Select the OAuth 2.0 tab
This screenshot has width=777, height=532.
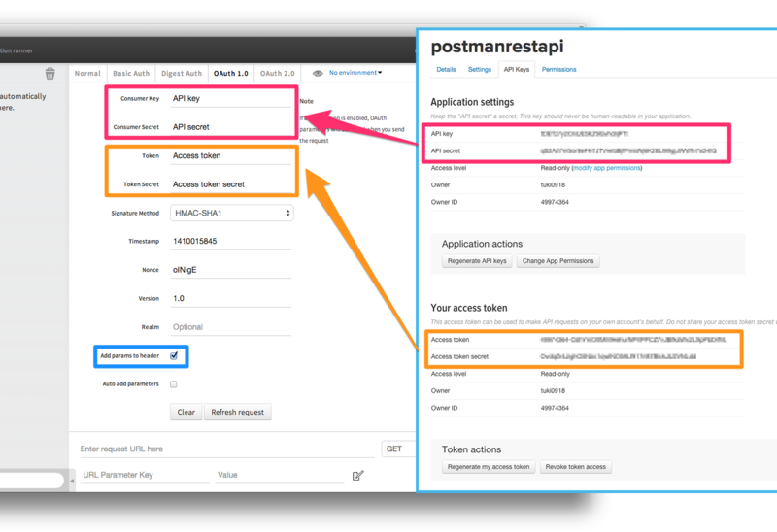point(278,74)
